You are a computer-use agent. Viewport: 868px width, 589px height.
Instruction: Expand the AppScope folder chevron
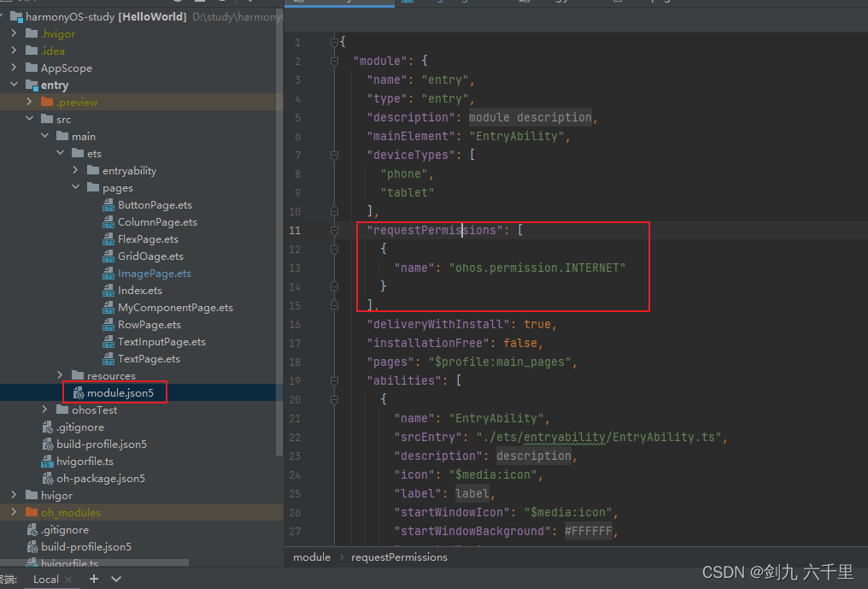click(x=14, y=68)
